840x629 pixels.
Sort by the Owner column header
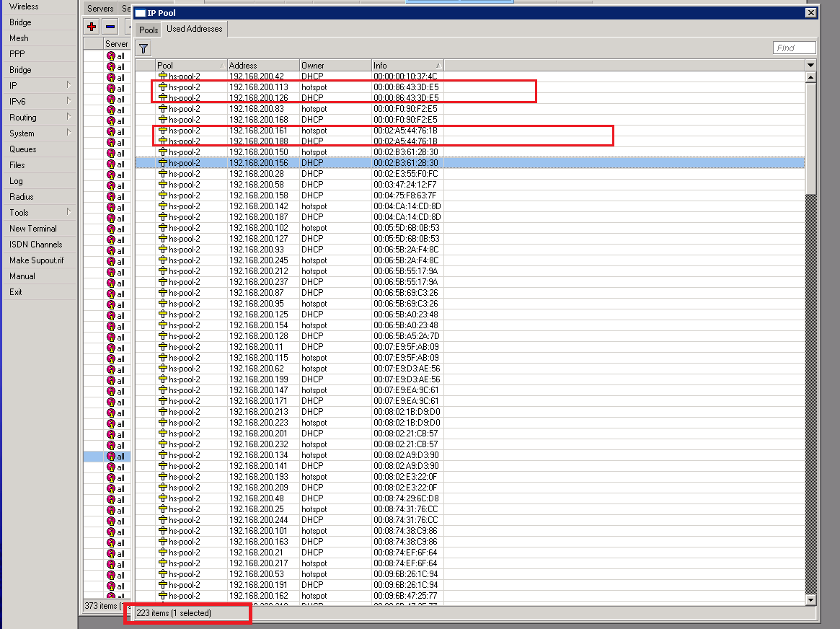[335, 66]
